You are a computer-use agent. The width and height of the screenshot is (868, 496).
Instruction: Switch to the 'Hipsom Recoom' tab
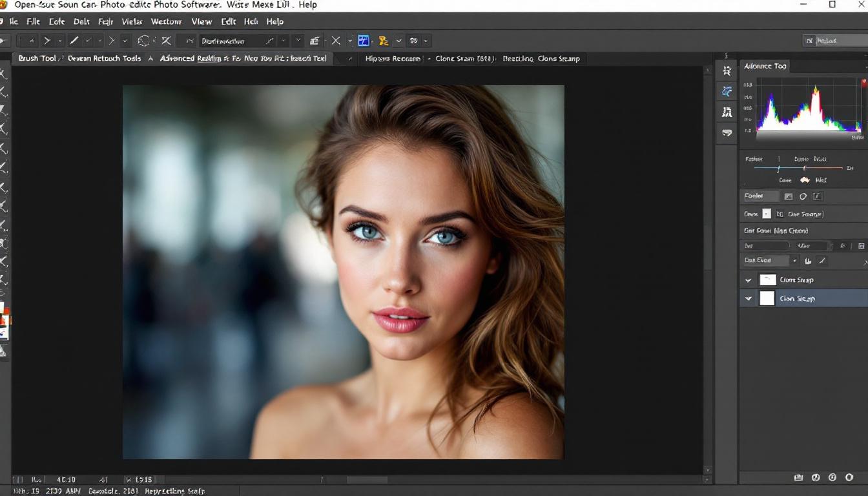pos(393,58)
